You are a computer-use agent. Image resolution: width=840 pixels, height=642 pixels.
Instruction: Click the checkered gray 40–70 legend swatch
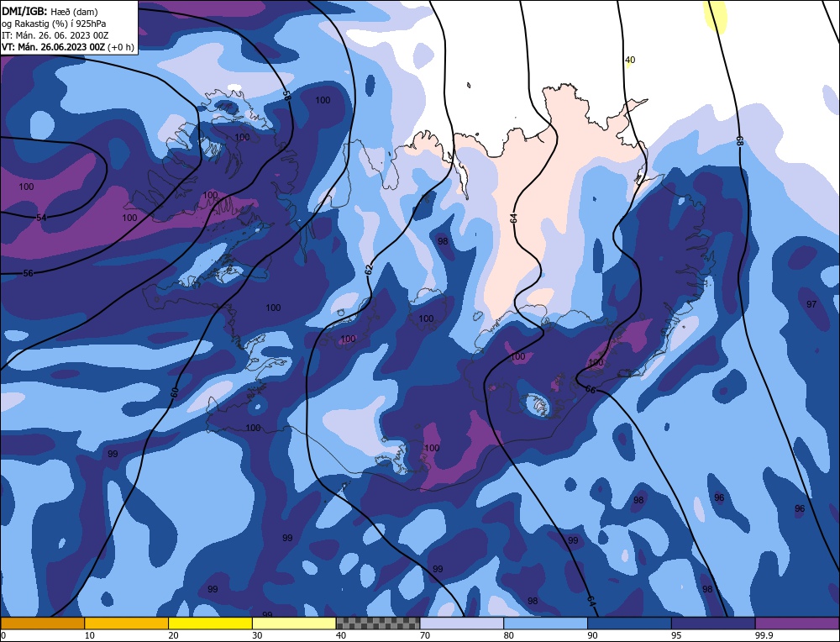coord(378,623)
